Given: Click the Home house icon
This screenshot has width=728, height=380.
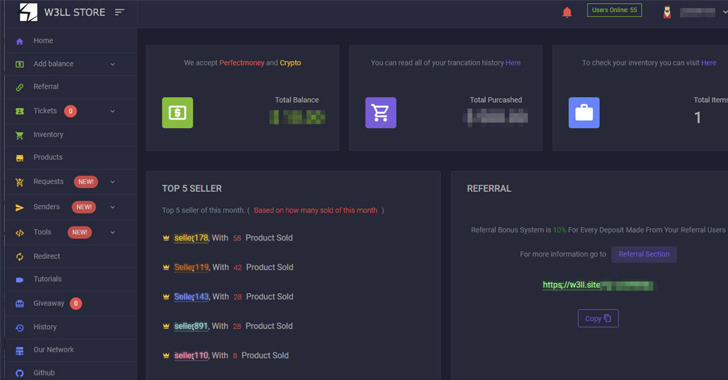Looking at the screenshot, I should click(20, 41).
